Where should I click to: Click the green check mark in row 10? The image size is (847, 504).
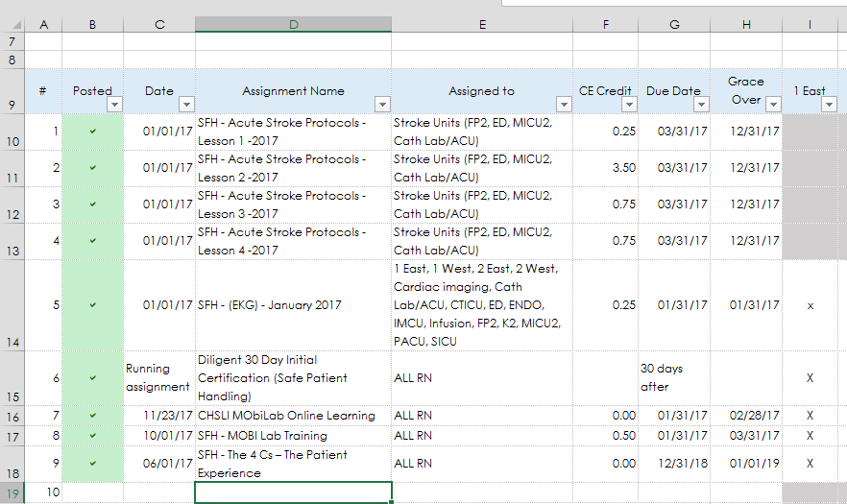pos(93,132)
